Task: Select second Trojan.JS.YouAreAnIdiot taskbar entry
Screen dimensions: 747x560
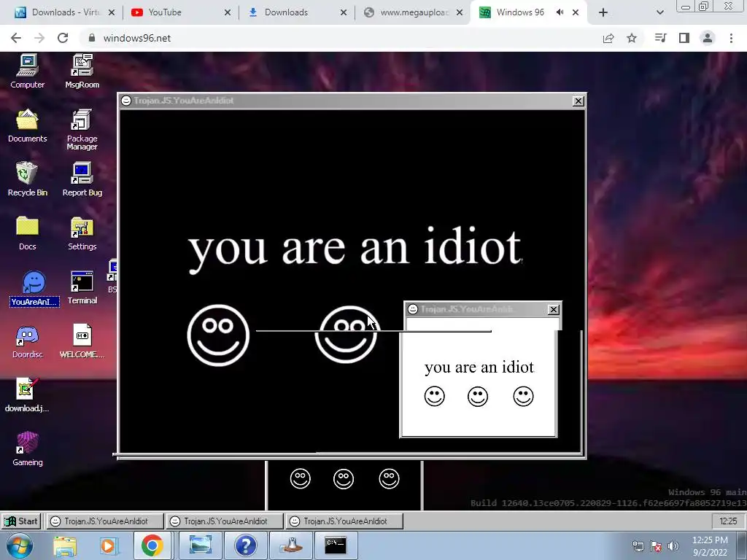Action: [x=225, y=521]
